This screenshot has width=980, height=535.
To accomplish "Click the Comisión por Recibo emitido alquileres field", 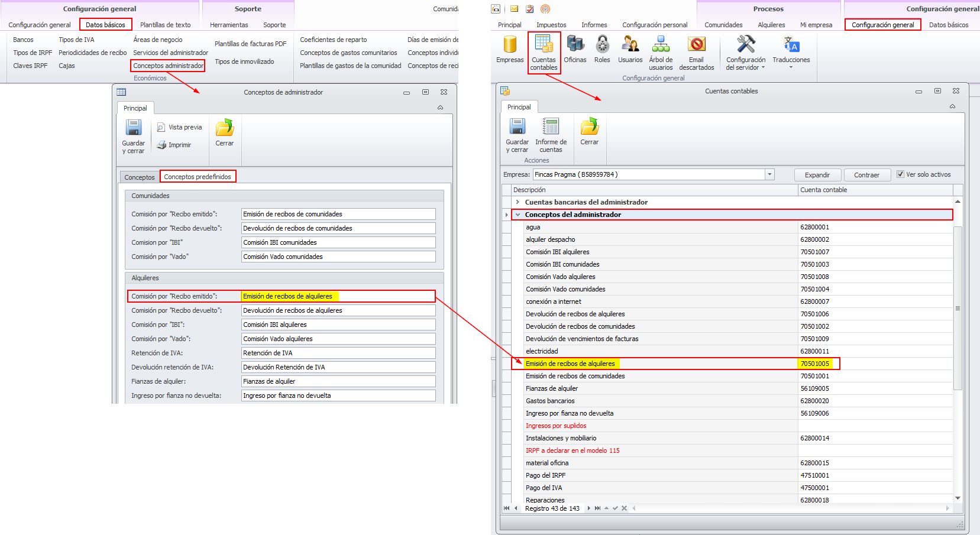I will click(338, 296).
